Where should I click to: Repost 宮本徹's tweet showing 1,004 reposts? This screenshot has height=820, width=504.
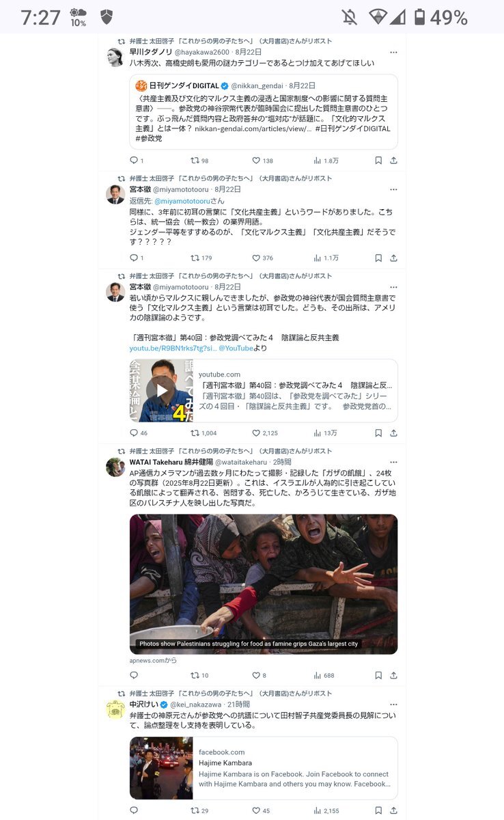click(x=204, y=433)
